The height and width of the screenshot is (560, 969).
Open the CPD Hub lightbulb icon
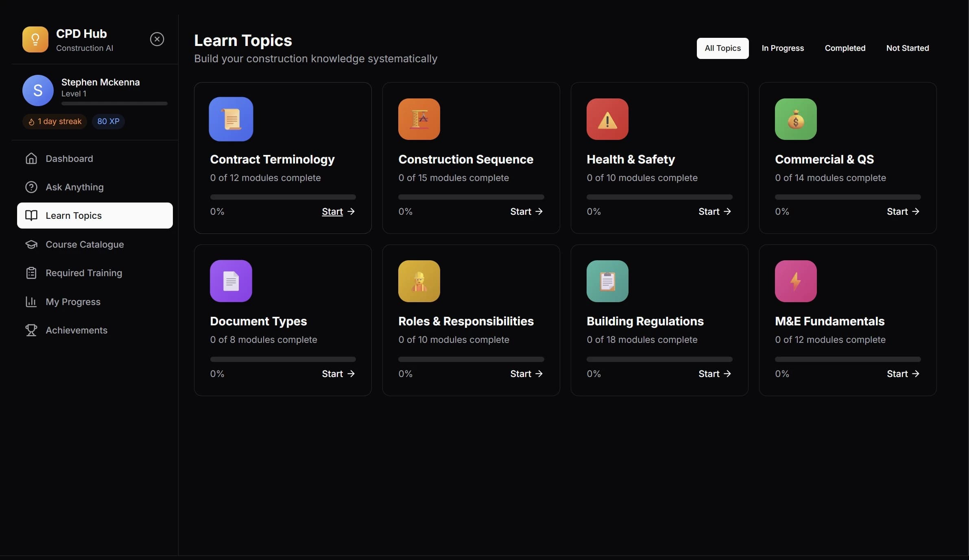click(35, 39)
